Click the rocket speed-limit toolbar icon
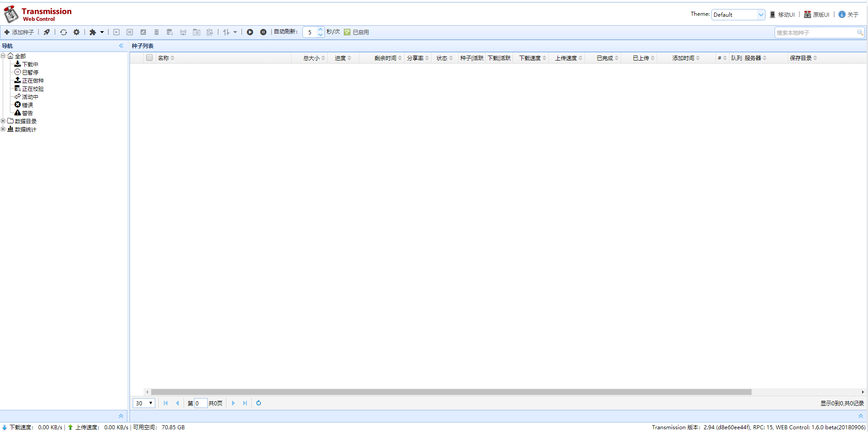This screenshot has height=432, width=868. pos(46,32)
